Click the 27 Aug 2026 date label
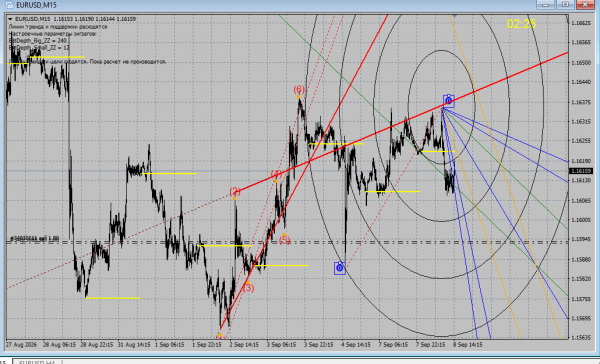Screen dimensions: 600x364 pos(21,344)
